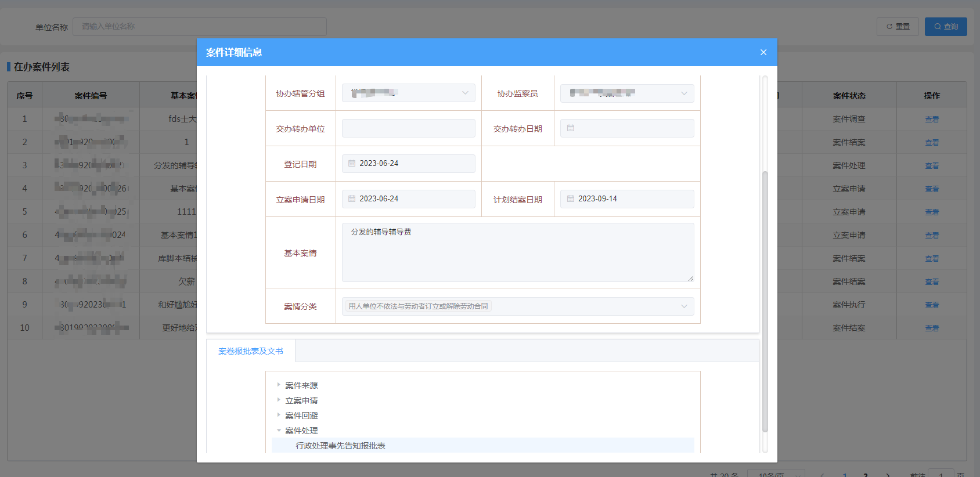The height and width of the screenshot is (477, 980).
Task: Click 查看 link for row 6
Action: pyautogui.click(x=932, y=235)
